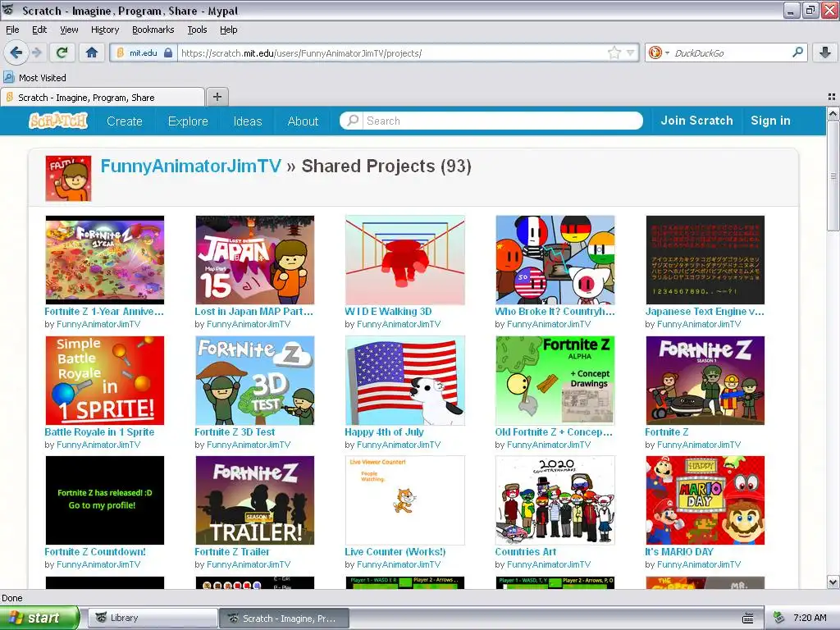
Task: Click author link under Fortnite Z Trailer
Action: pos(249,564)
